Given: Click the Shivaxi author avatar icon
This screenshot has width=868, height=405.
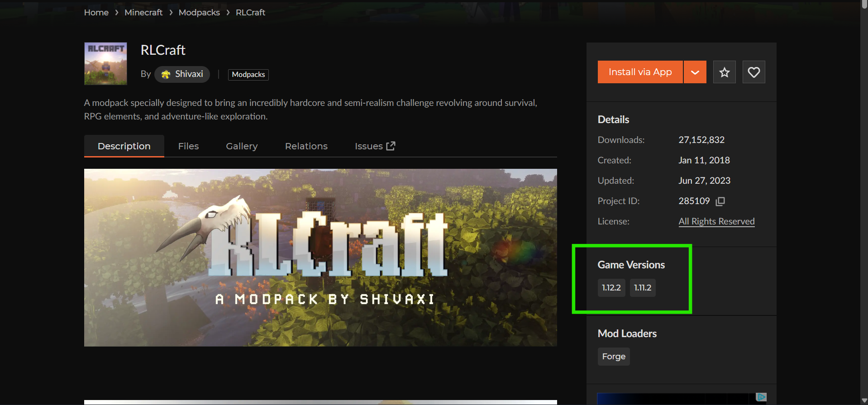Looking at the screenshot, I should (x=166, y=74).
